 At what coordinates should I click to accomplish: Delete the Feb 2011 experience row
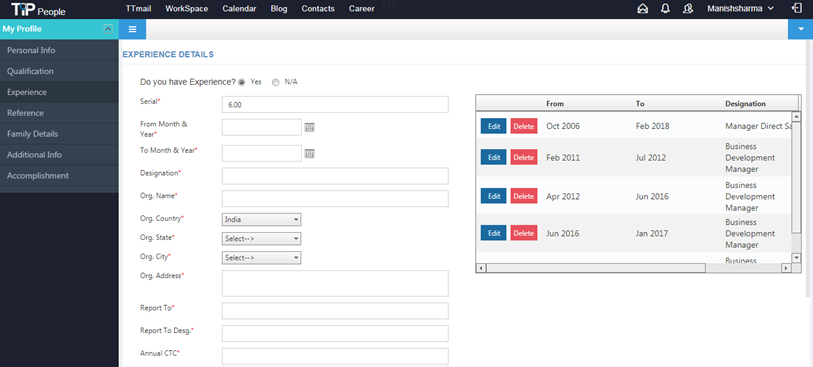coord(524,158)
